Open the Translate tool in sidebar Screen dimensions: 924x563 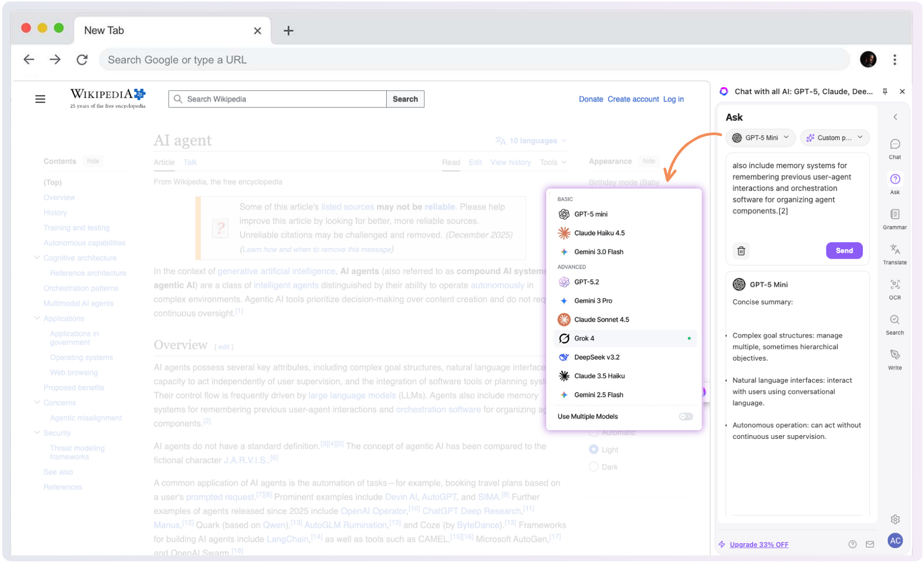tap(894, 253)
